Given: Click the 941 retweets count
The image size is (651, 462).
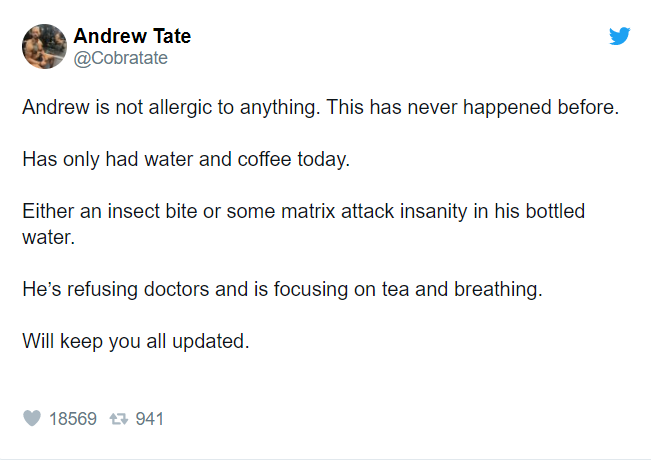Looking at the screenshot, I should [x=149, y=418].
